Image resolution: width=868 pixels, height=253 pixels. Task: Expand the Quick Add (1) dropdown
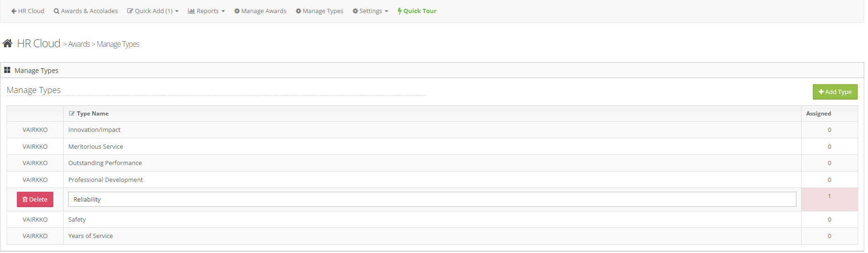(x=153, y=11)
